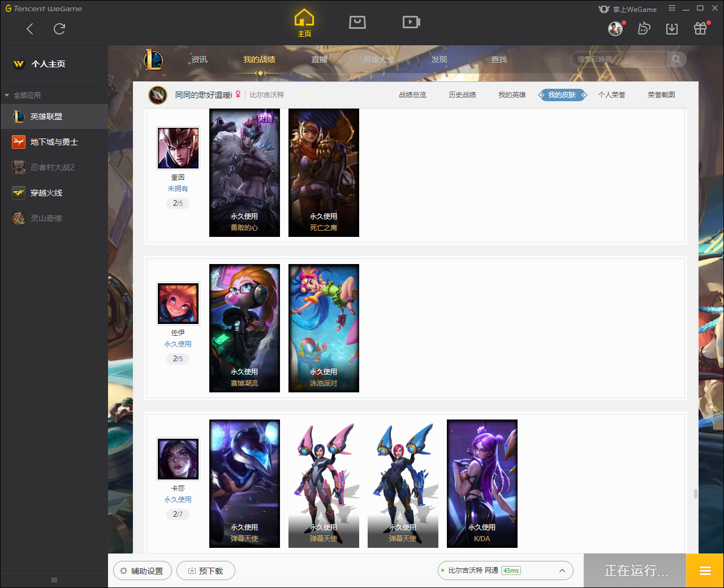Open 荣誉截图 sub-tab
This screenshot has height=588, width=724.
point(661,95)
